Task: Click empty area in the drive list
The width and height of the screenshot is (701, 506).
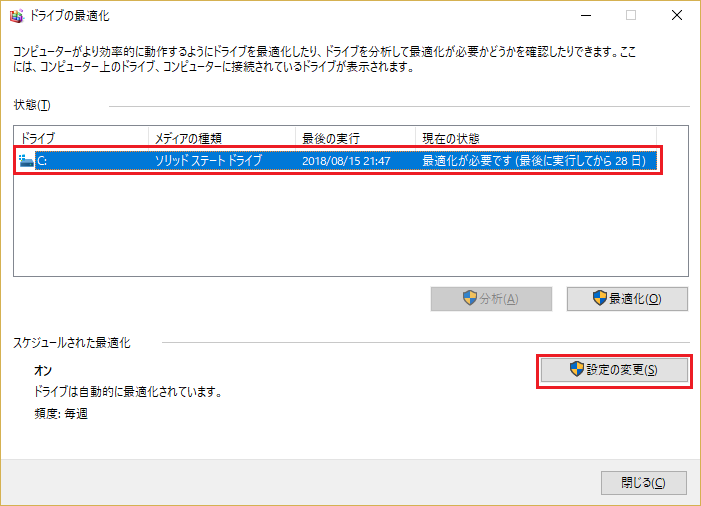Action: point(350,230)
